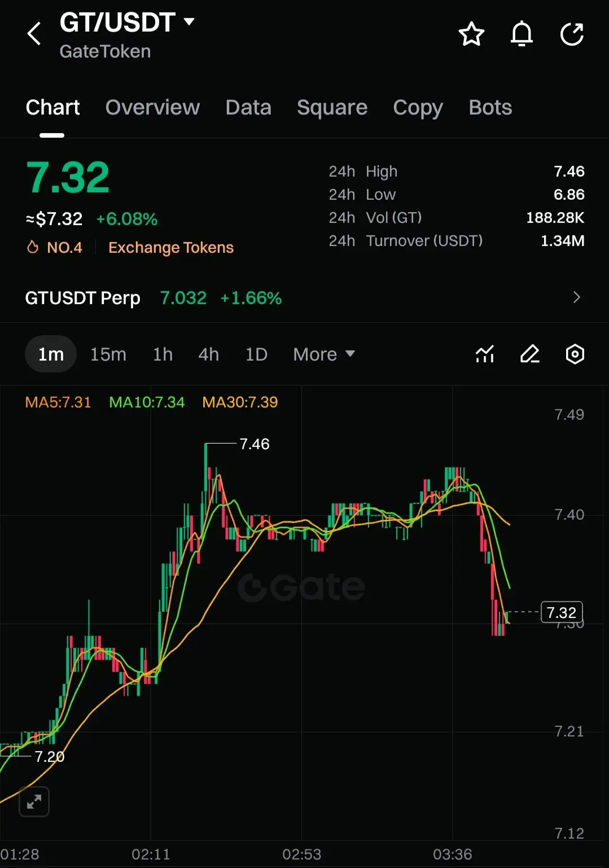Select the 1D timeframe
609x868 pixels.
click(x=256, y=354)
